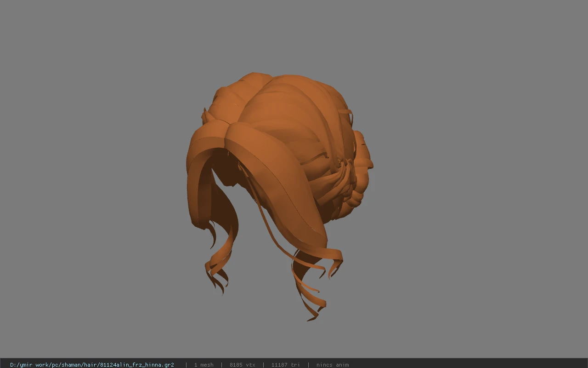Click the '1 mesh' status entry
This screenshot has height=368, width=588.
[x=204, y=365]
